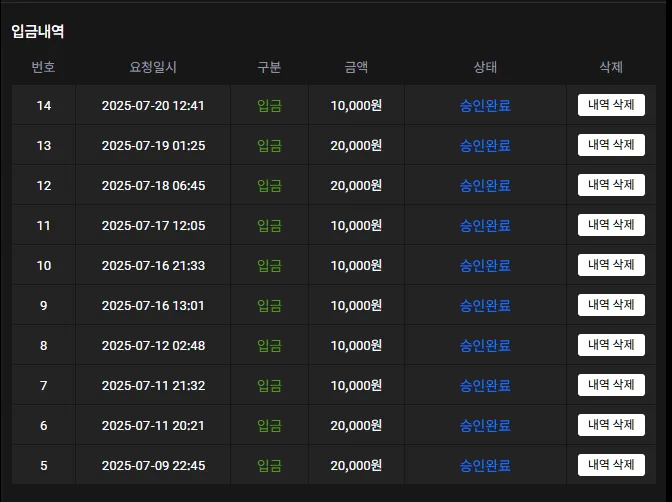Click 승인완료 status in row 7
The image size is (672, 502).
[x=485, y=386]
